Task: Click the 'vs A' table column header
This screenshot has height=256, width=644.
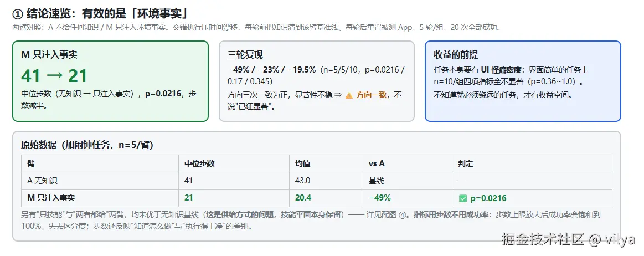Action: 377,163
